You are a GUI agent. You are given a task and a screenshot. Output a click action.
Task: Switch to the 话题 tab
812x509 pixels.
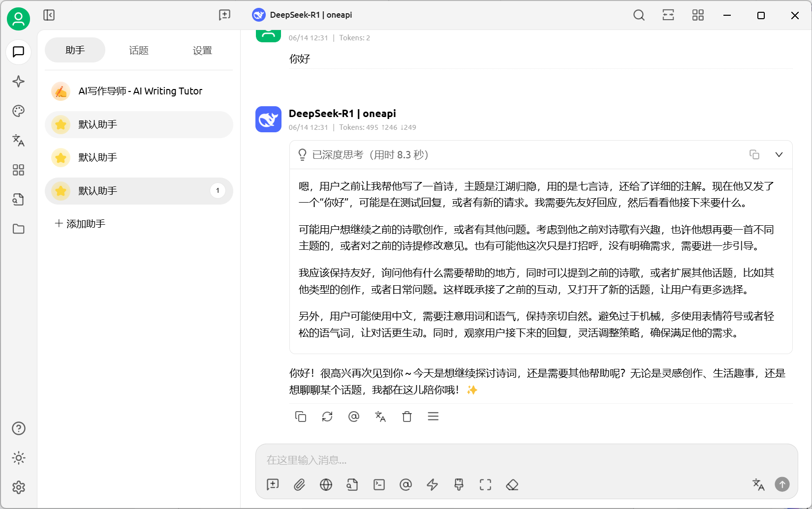coord(138,50)
